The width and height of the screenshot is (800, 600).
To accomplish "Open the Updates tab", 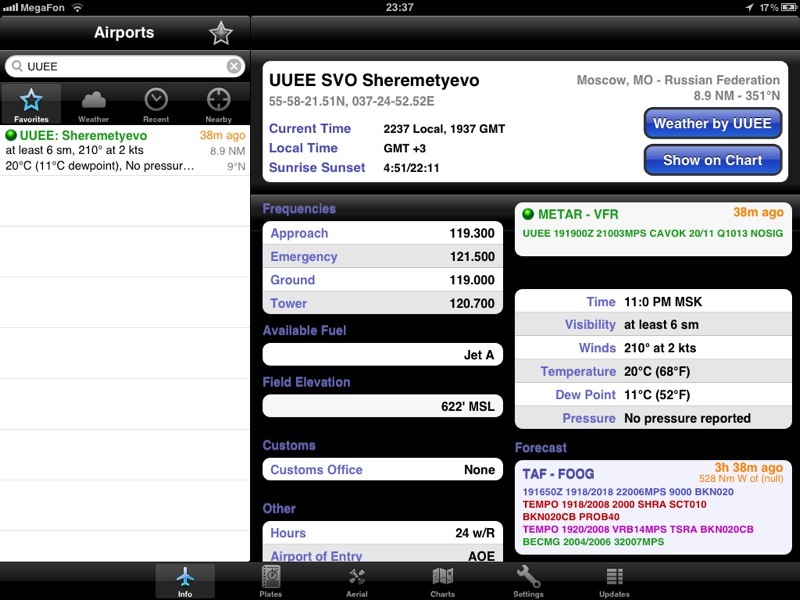I will (x=614, y=581).
